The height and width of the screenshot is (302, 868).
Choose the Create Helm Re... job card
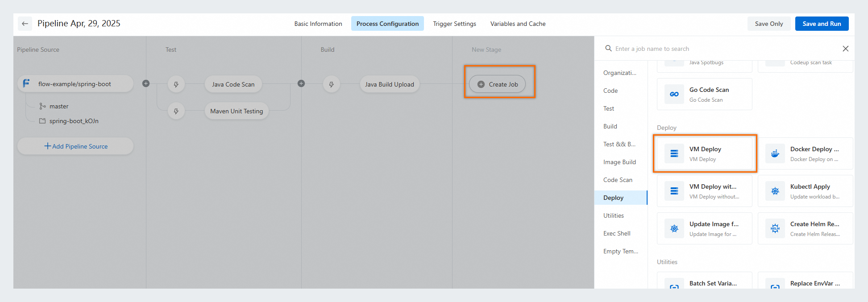tap(806, 228)
